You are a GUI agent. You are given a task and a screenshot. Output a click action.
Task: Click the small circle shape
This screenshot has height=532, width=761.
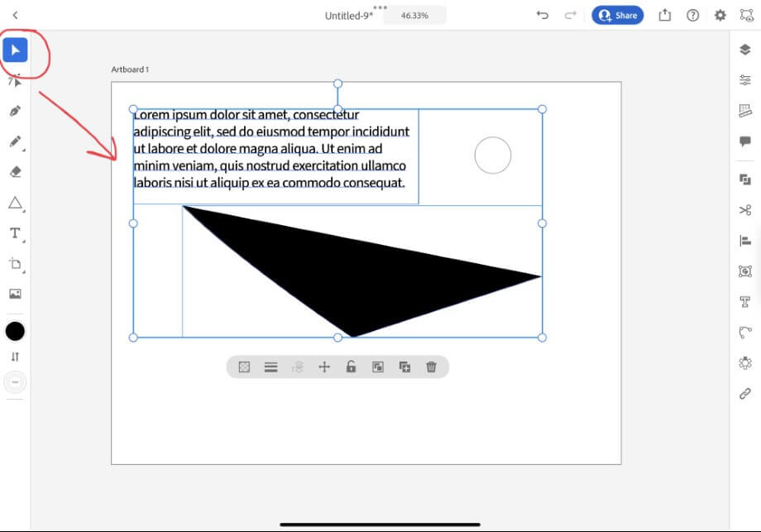click(x=493, y=156)
